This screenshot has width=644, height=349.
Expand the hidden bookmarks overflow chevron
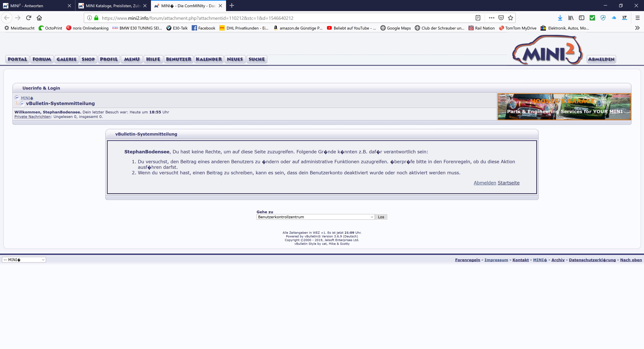637,28
